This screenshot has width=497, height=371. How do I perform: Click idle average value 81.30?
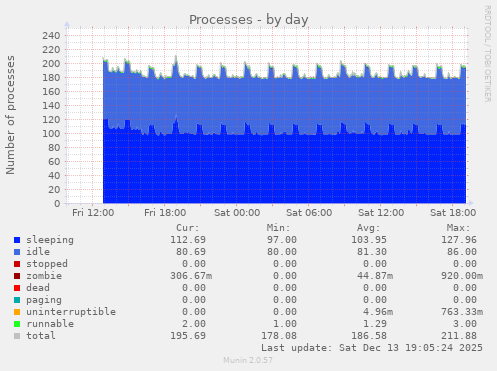tap(372, 252)
